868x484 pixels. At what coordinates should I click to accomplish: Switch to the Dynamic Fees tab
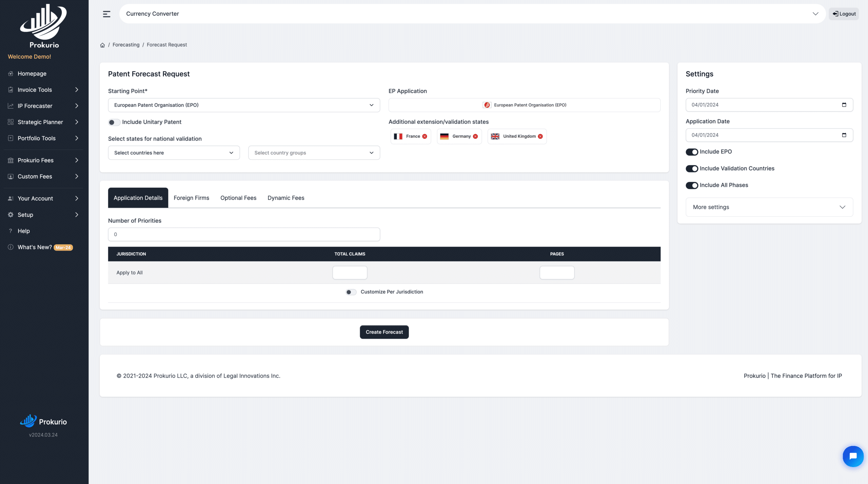pos(286,198)
